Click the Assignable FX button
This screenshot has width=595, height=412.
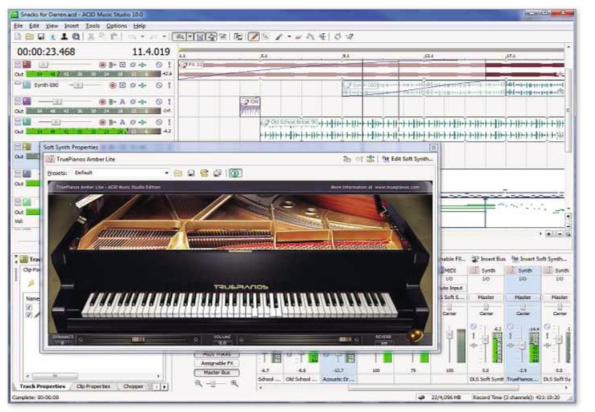point(217,363)
